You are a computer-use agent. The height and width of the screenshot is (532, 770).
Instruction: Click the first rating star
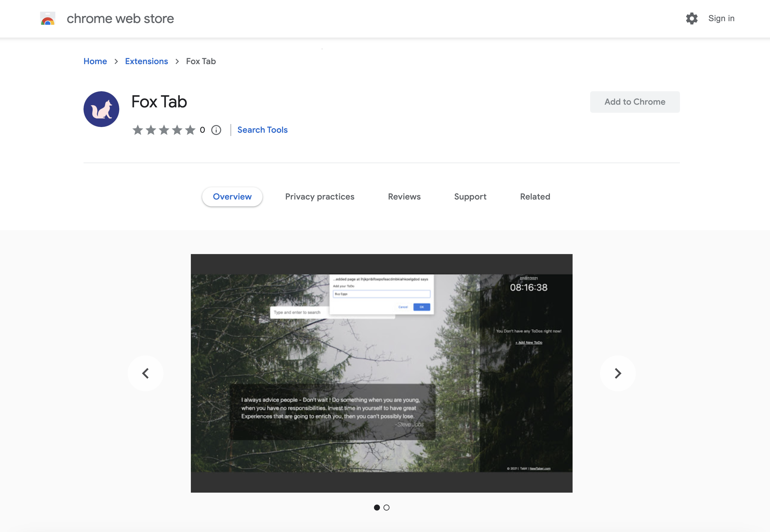coord(138,130)
